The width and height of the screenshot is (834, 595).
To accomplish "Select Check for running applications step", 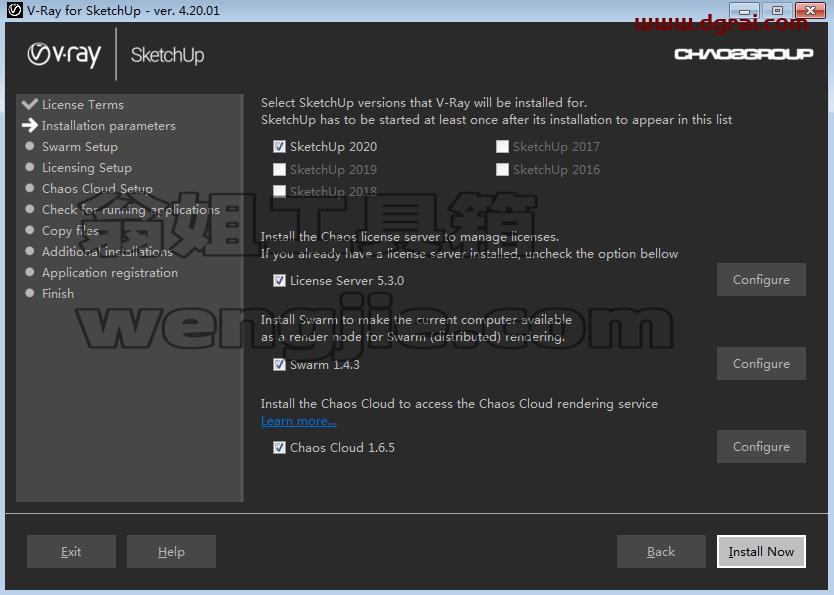I will point(131,210).
